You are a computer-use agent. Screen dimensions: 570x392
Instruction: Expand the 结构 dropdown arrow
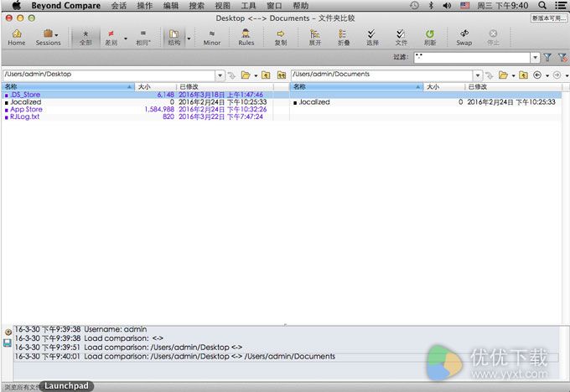[x=189, y=39]
